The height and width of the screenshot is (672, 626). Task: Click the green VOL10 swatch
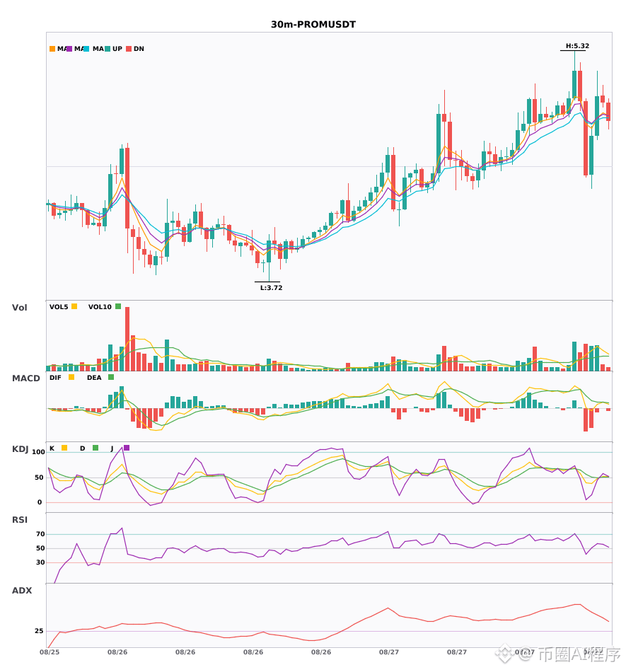118,306
